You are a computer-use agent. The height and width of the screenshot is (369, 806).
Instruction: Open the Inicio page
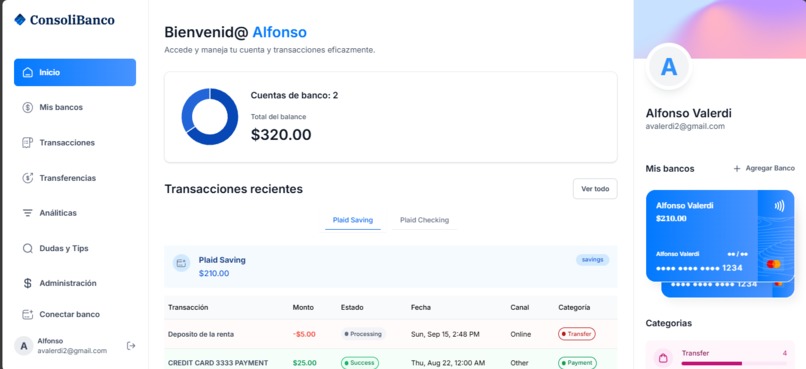pos(75,72)
